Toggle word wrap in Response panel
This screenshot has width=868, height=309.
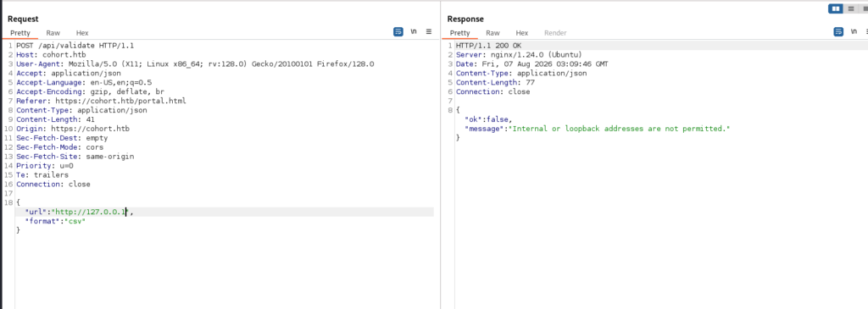coord(838,32)
